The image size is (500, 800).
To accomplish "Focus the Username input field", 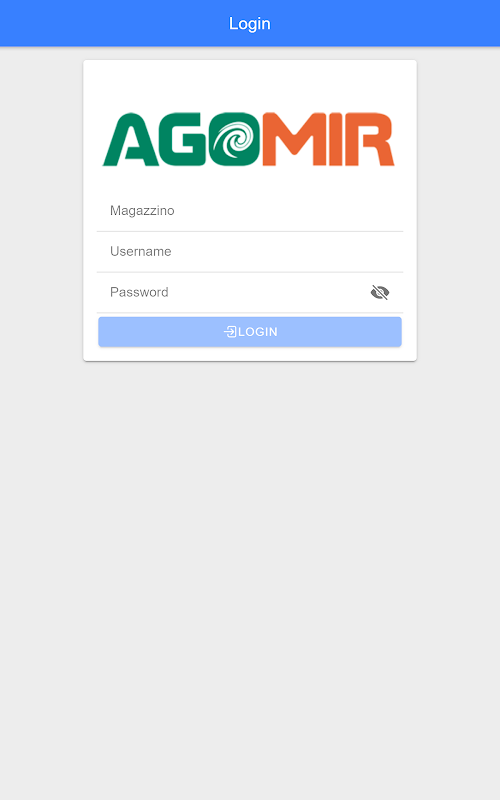I will pyautogui.click(x=250, y=252).
